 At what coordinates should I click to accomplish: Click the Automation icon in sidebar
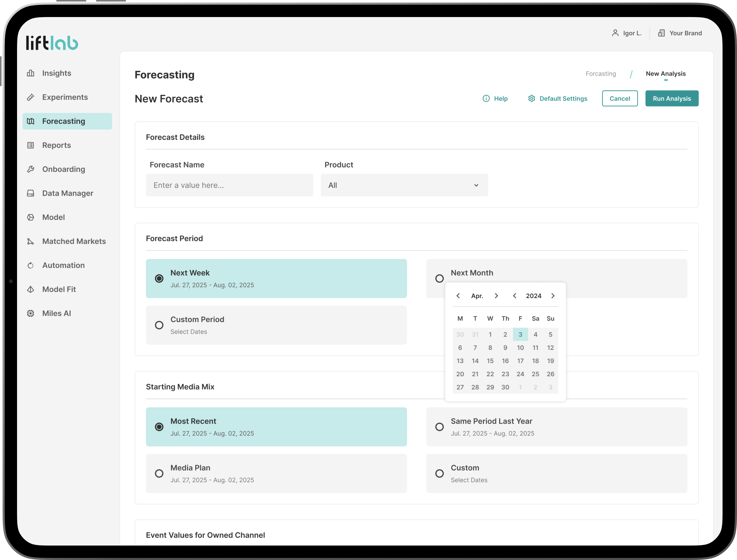pos(31,265)
